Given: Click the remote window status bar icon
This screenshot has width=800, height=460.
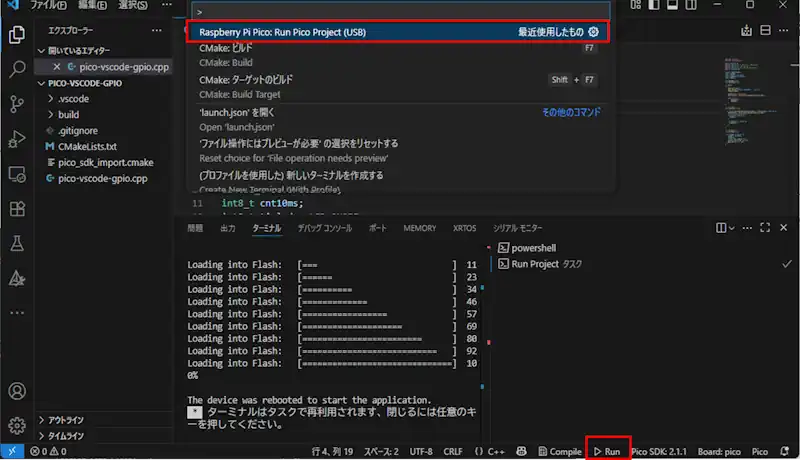Looking at the screenshot, I should 12,451.
